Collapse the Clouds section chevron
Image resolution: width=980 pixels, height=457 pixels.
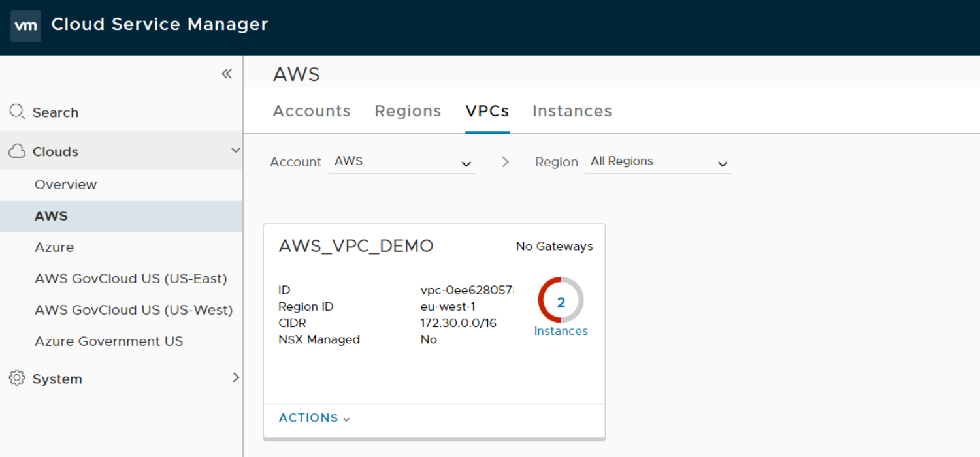236,151
